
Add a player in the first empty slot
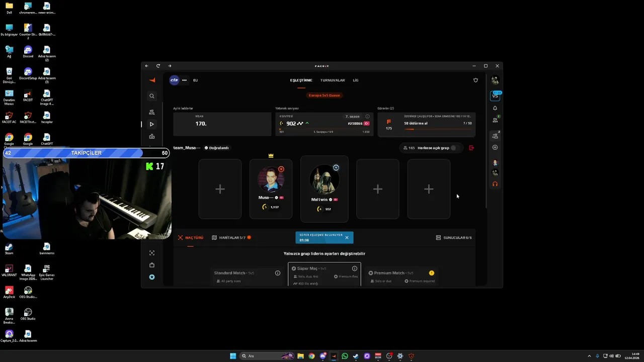(x=220, y=189)
